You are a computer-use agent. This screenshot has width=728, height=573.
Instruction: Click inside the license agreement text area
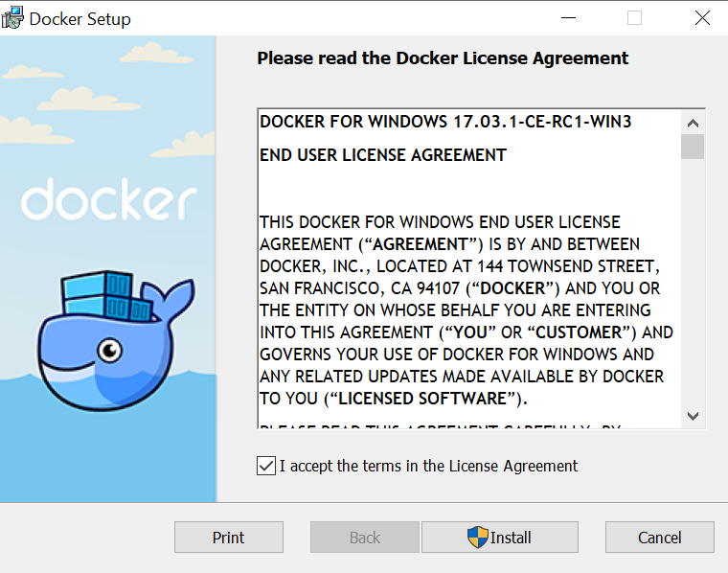(469, 269)
